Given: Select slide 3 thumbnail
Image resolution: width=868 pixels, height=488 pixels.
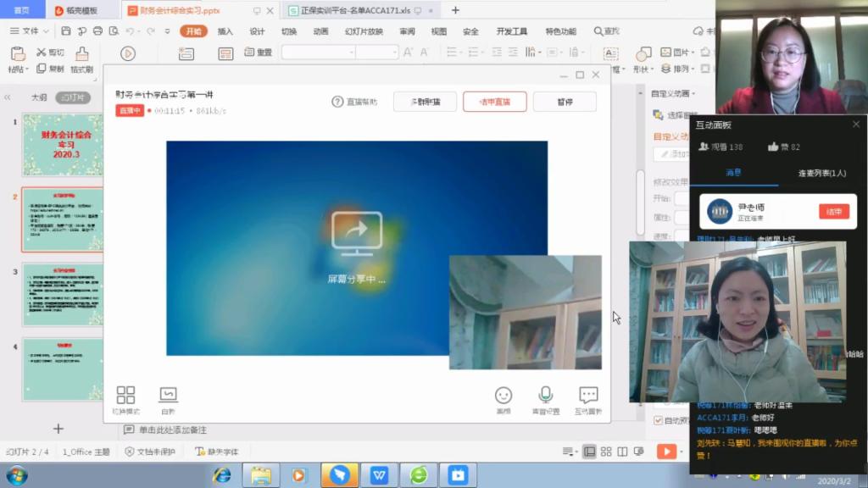Looking at the screenshot, I should click(x=63, y=294).
